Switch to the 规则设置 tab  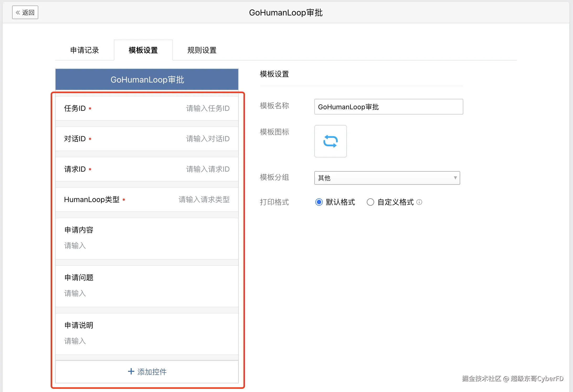202,50
